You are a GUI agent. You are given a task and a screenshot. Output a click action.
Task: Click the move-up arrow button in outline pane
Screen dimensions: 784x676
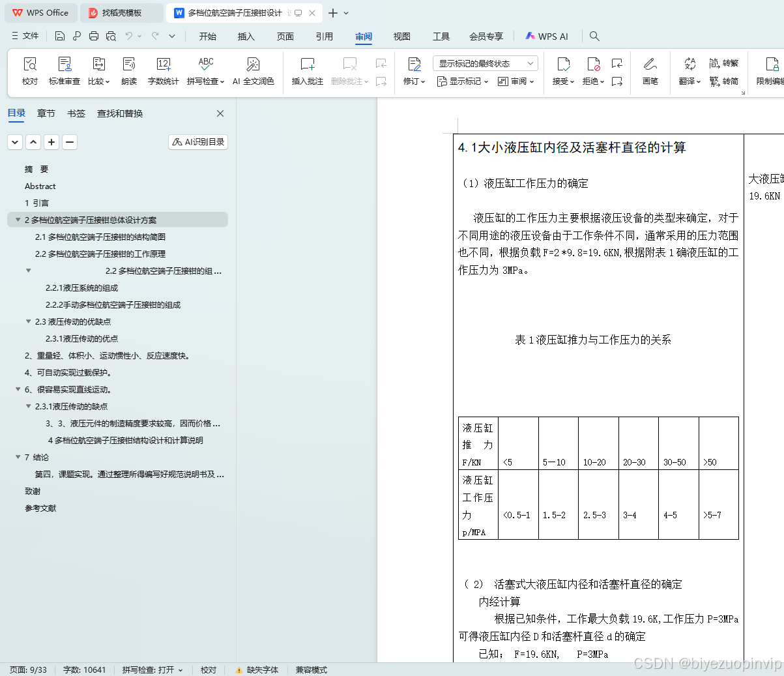tap(33, 141)
